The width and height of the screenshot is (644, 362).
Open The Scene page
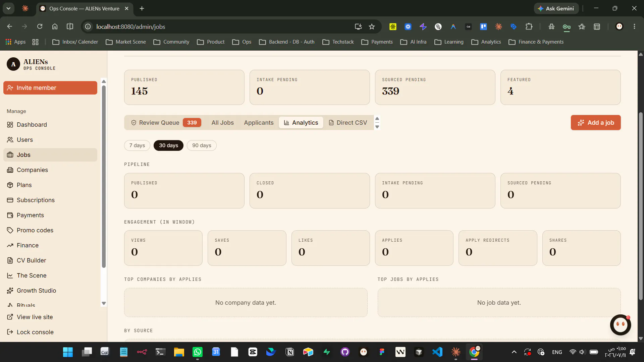tap(50, 276)
